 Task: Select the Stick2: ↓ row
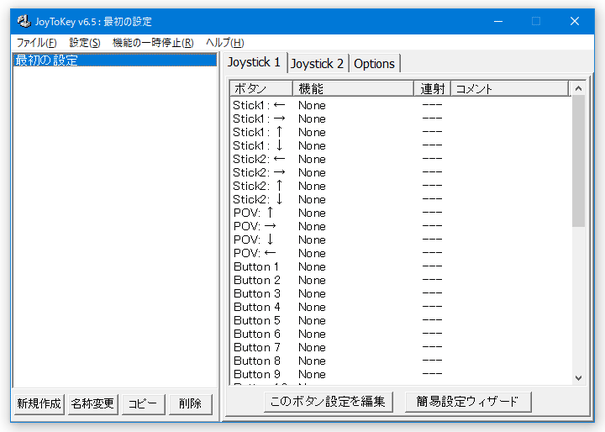tap(401, 199)
